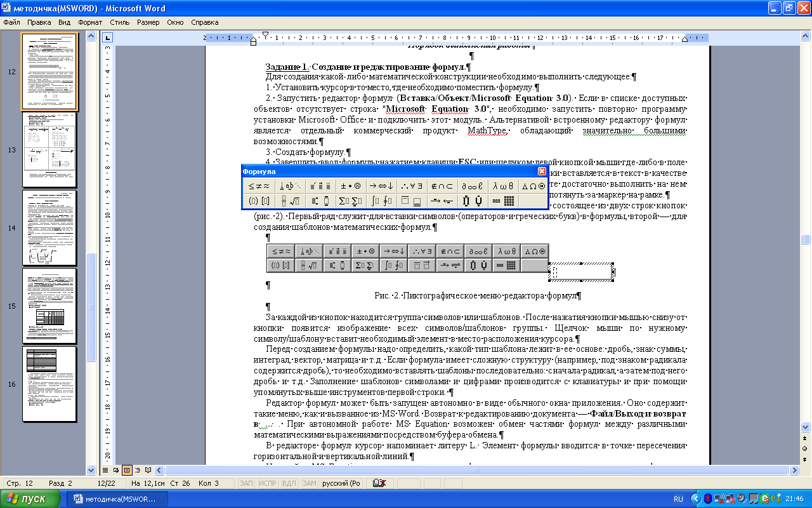This screenshot has height=508, width=812.
Task: Open the Вид menu
Action: pos(64,22)
